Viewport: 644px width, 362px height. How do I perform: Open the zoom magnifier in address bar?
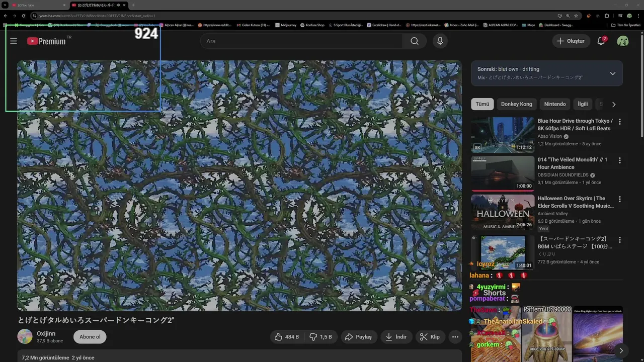[x=568, y=16]
